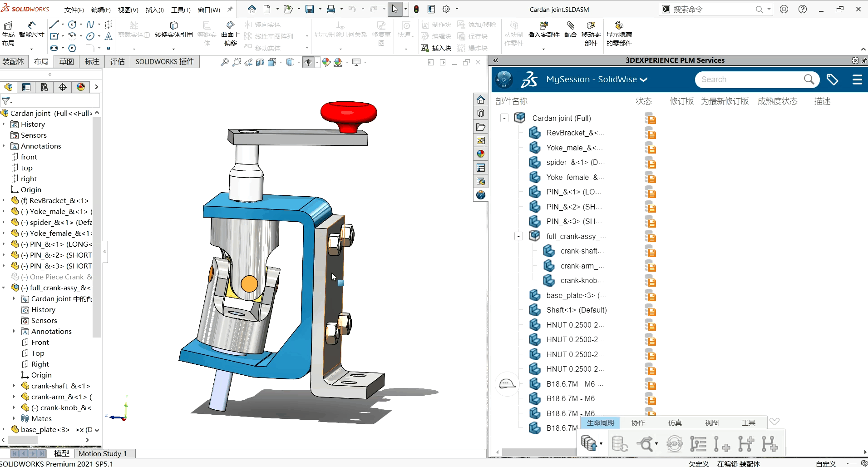Toggle the Select cursor tool
Image resolution: width=868 pixels, height=467 pixels.
395,9
